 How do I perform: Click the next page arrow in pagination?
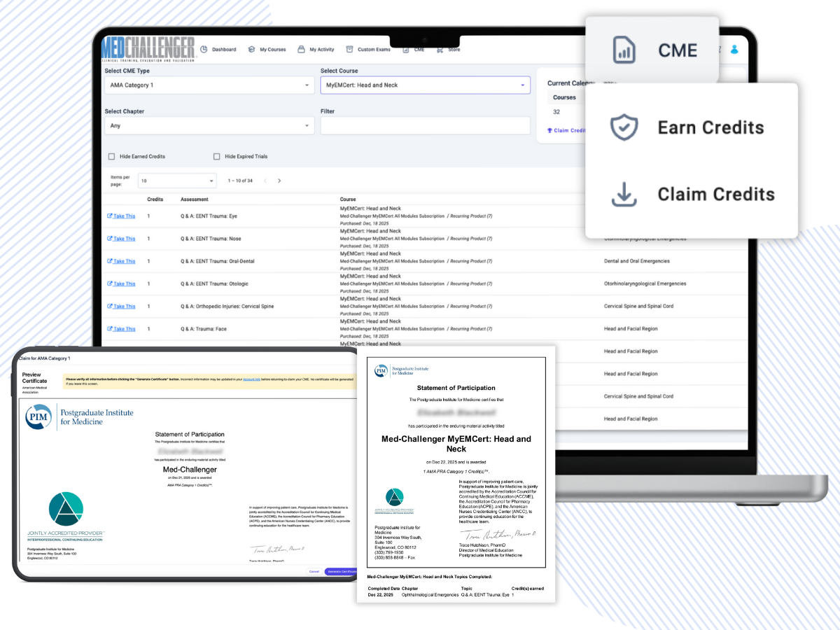(279, 180)
